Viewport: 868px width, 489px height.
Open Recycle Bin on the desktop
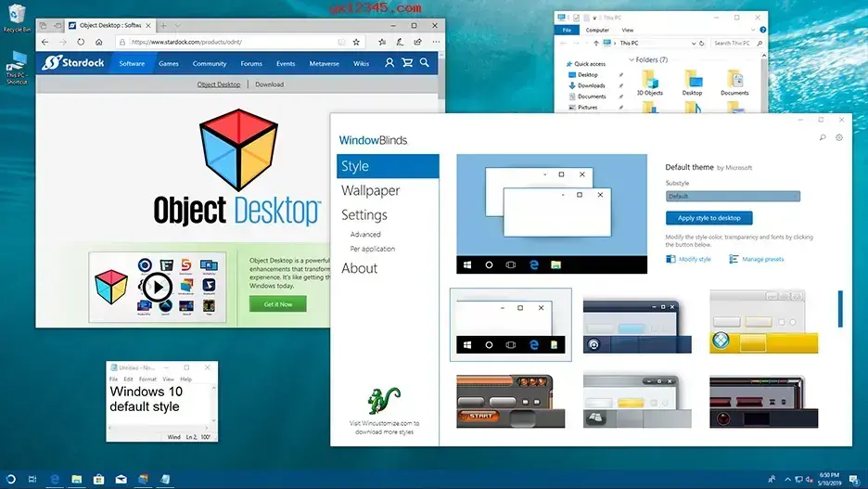click(17, 19)
